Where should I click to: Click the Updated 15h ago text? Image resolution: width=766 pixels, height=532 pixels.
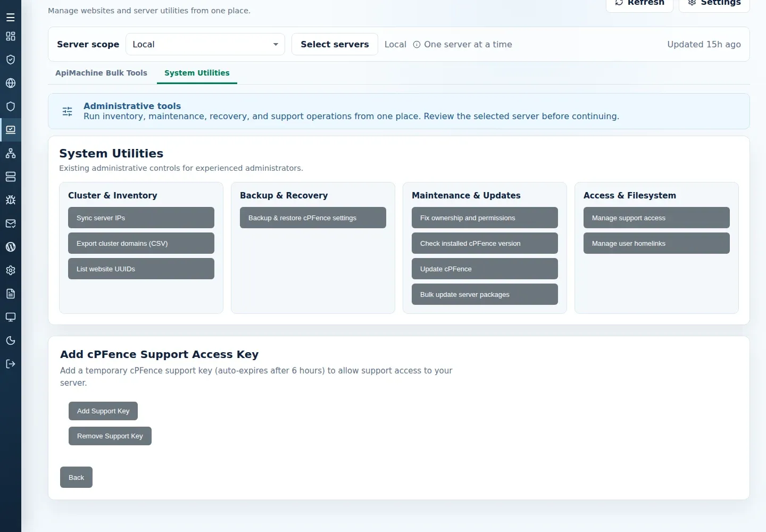(704, 44)
